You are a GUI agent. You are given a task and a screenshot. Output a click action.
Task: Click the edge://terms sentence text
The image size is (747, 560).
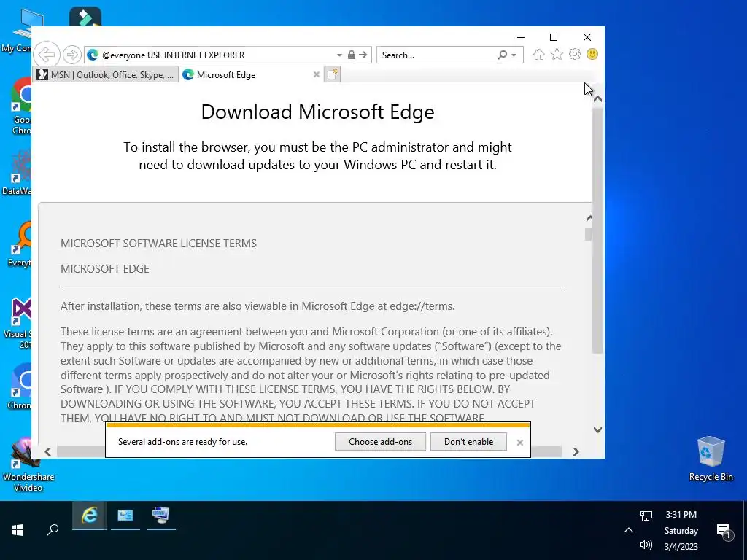pyautogui.click(x=258, y=306)
